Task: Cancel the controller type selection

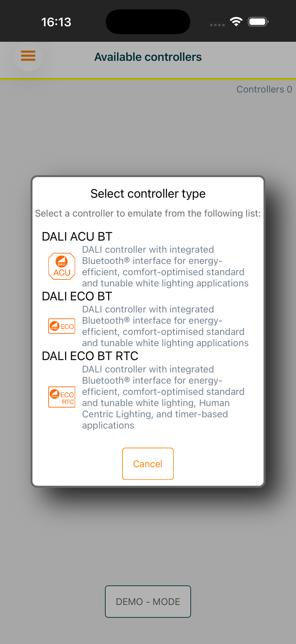Action: pos(148,464)
